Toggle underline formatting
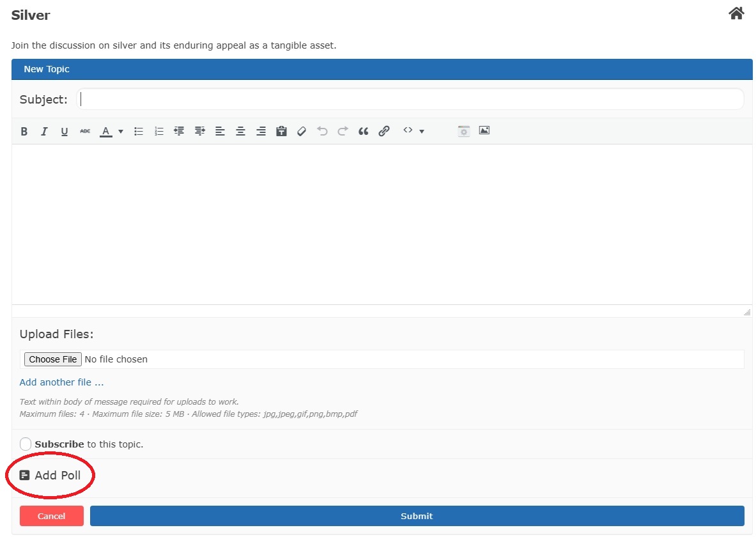Viewport: 756px width, 537px height. [x=64, y=131]
